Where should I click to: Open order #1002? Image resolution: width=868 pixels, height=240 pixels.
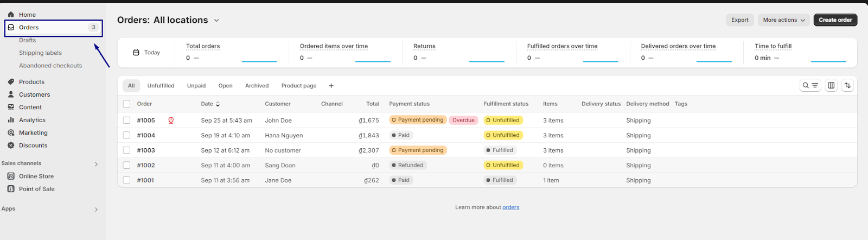pyautogui.click(x=146, y=165)
